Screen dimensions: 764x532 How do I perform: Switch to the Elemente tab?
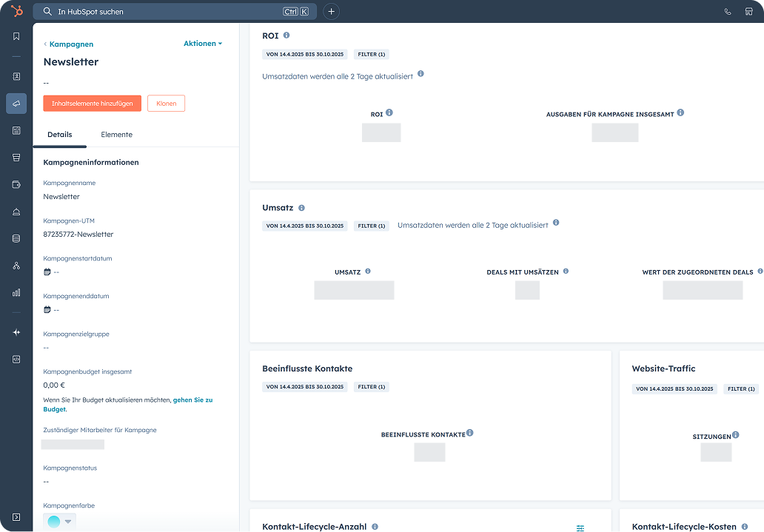[116, 135]
